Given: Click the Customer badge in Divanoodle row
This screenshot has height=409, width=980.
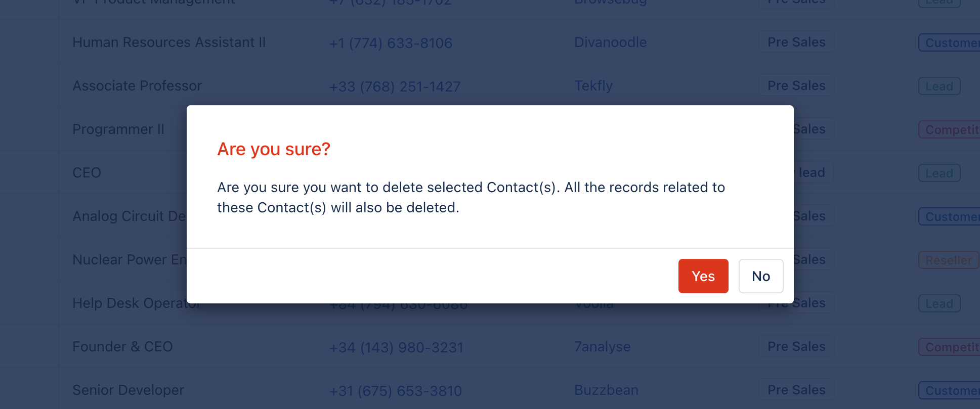Looking at the screenshot, I should coord(950,43).
